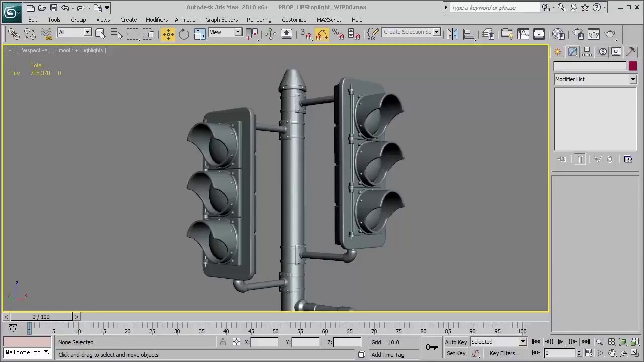Click object color swatch in Modify panel

[x=633, y=66]
